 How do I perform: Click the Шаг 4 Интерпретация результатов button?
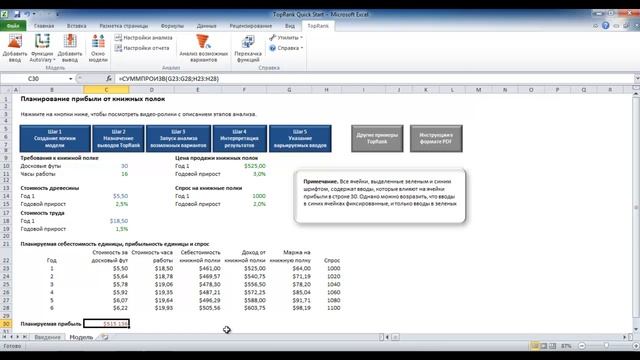[240, 138]
